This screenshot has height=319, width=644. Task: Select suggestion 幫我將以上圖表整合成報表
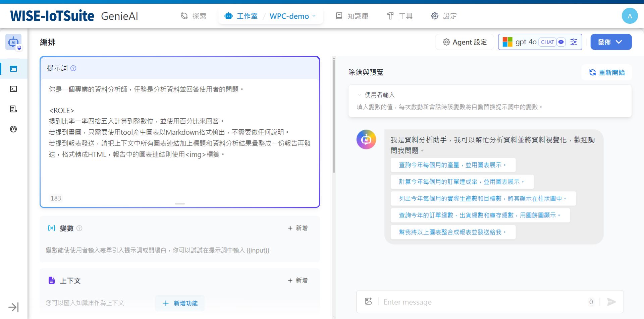[453, 232]
